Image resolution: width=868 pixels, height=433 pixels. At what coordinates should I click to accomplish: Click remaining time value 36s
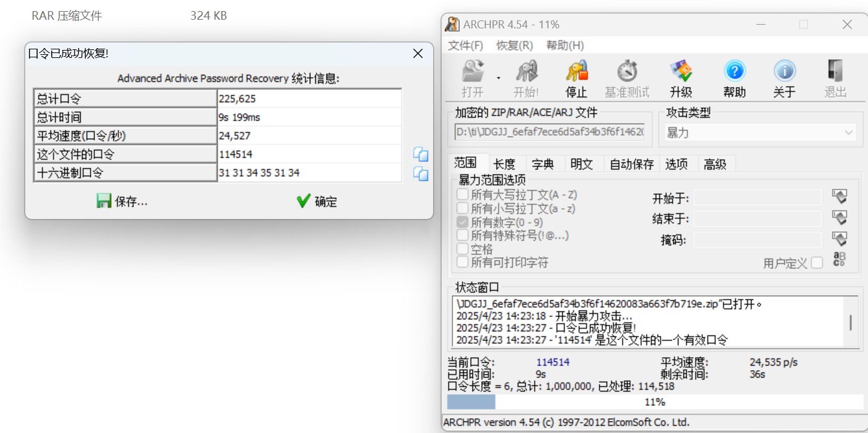[x=758, y=374]
